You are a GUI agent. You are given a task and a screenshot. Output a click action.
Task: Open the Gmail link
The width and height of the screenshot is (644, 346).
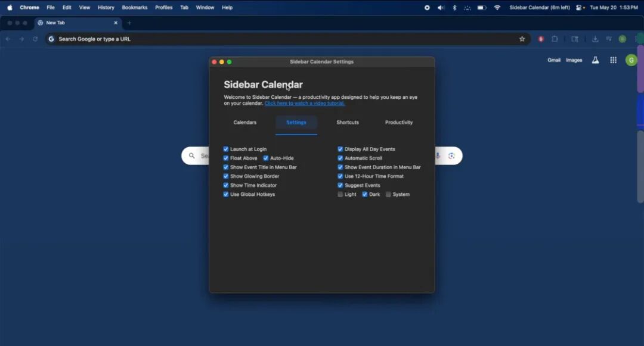(x=553, y=60)
